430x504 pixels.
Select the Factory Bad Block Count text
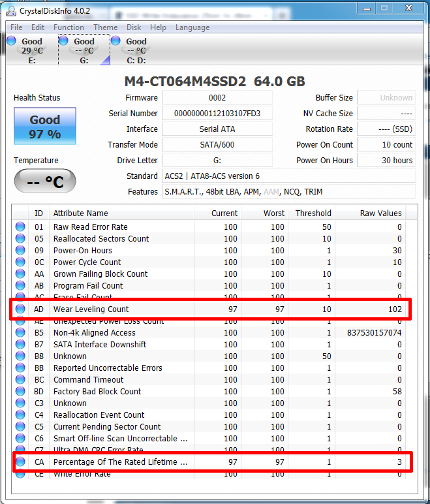coord(97,391)
